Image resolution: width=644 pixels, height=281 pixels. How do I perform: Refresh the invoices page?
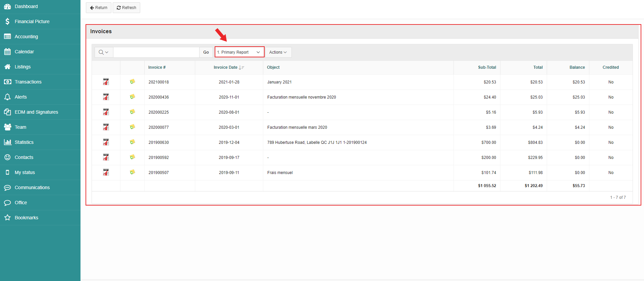click(x=126, y=8)
